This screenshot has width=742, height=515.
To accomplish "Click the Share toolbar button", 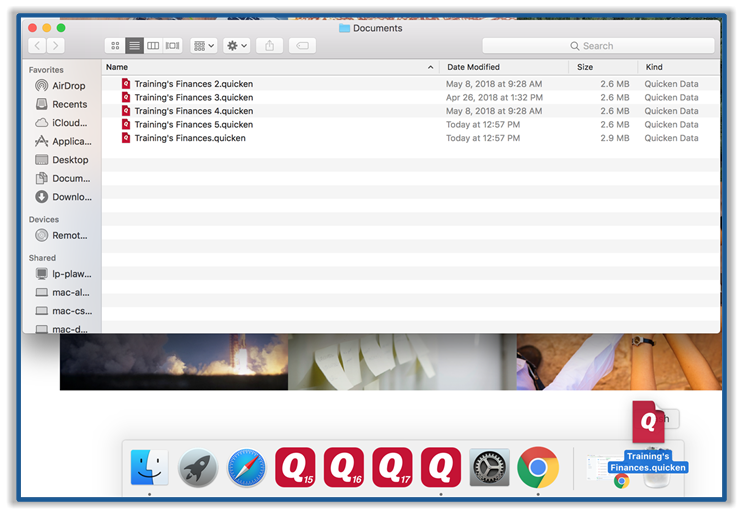I will (269, 46).
